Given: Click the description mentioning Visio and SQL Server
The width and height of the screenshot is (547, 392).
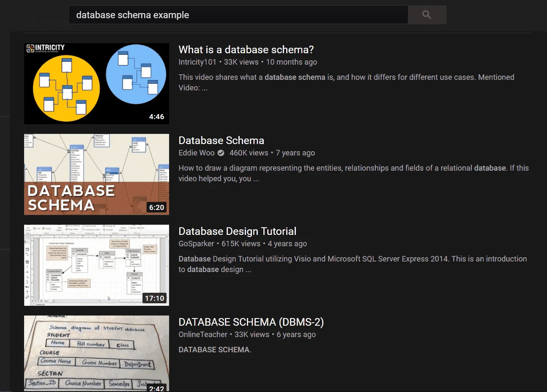Looking at the screenshot, I should pyautogui.click(x=353, y=264).
